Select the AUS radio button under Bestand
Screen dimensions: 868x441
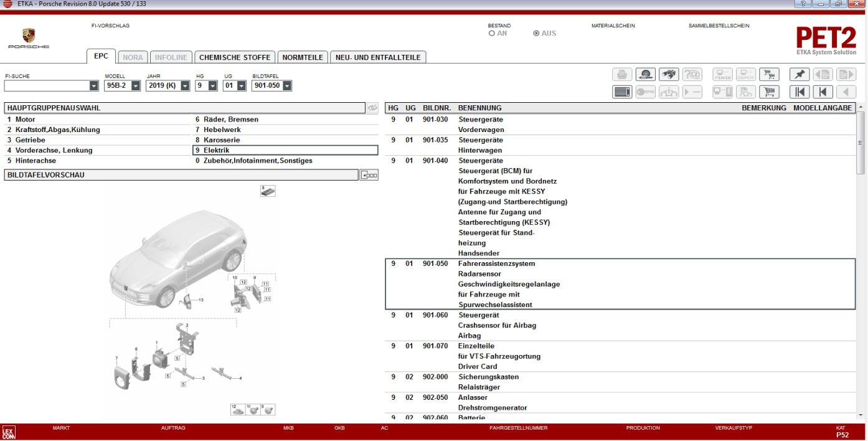click(535, 34)
